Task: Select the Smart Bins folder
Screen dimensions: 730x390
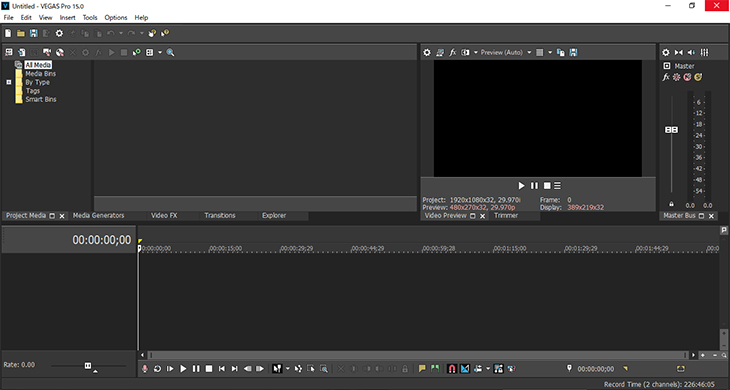Action: click(x=41, y=100)
